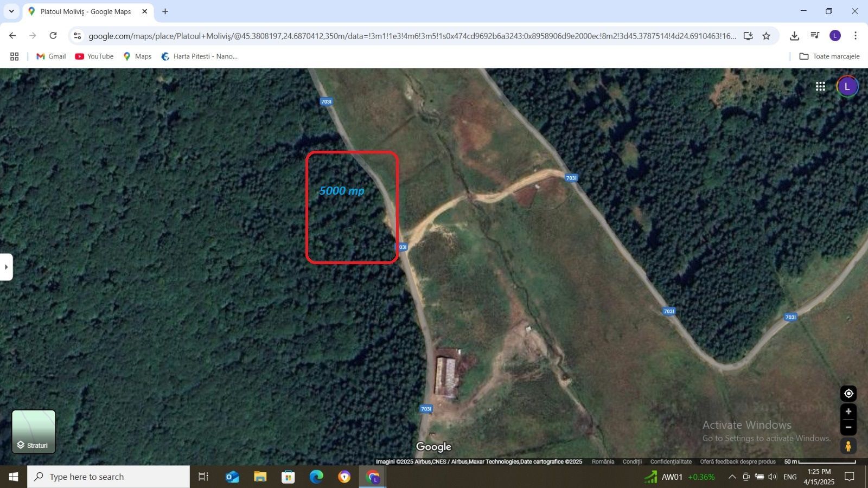Open the tab search dropdown
This screenshot has width=868, height=488.
pyautogui.click(x=11, y=11)
